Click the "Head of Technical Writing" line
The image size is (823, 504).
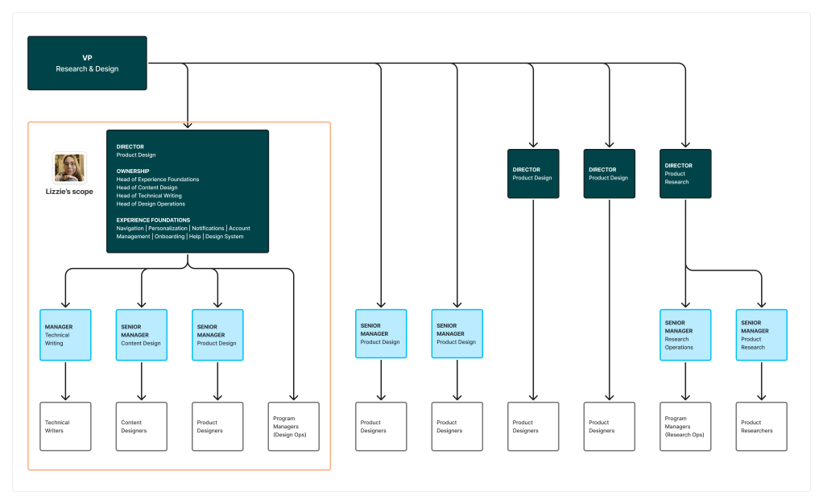149,196
